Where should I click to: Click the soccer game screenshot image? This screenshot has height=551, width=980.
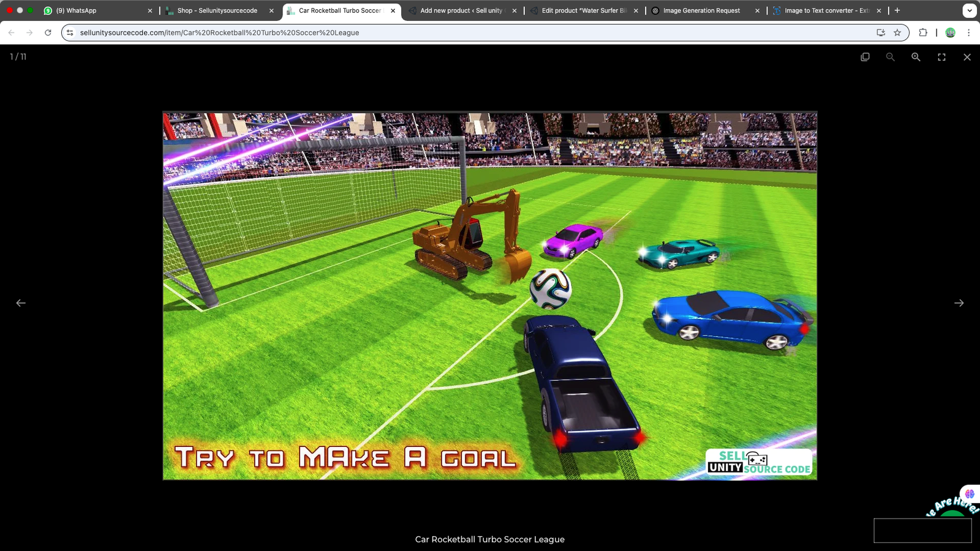coord(490,296)
